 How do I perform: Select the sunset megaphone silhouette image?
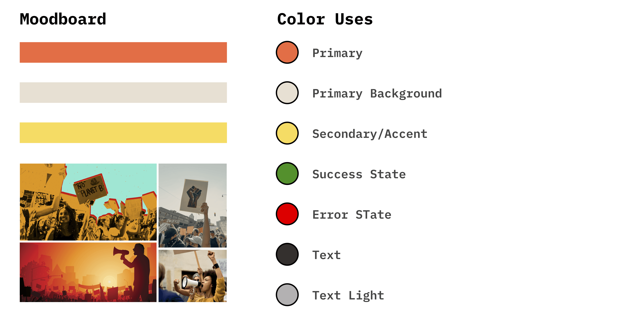tap(88, 272)
